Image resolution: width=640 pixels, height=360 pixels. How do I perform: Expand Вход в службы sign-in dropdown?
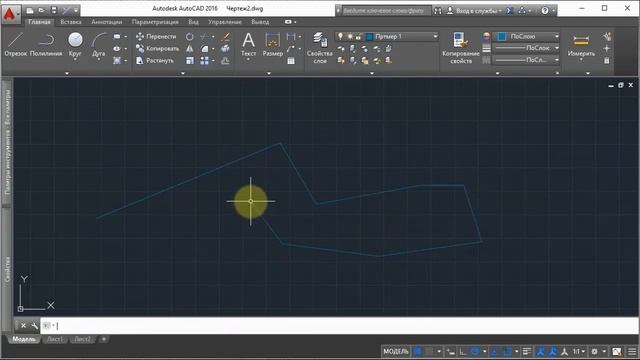click(500, 11)
